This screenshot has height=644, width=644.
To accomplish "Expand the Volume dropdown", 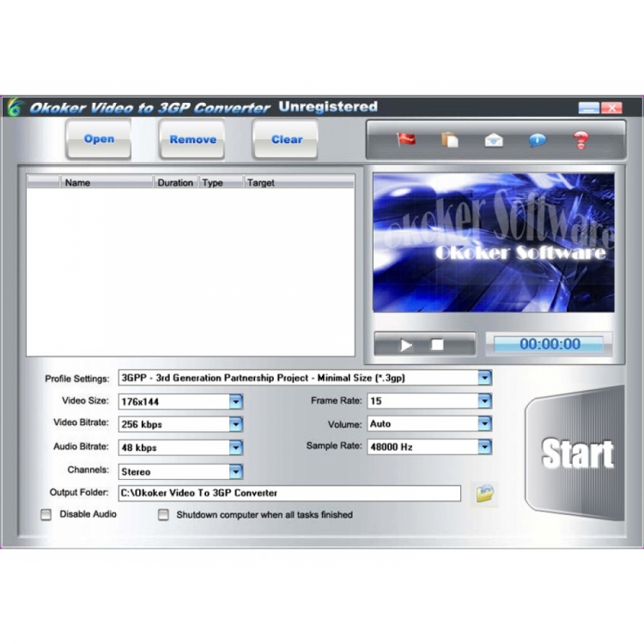I will (x=485, y=424).
